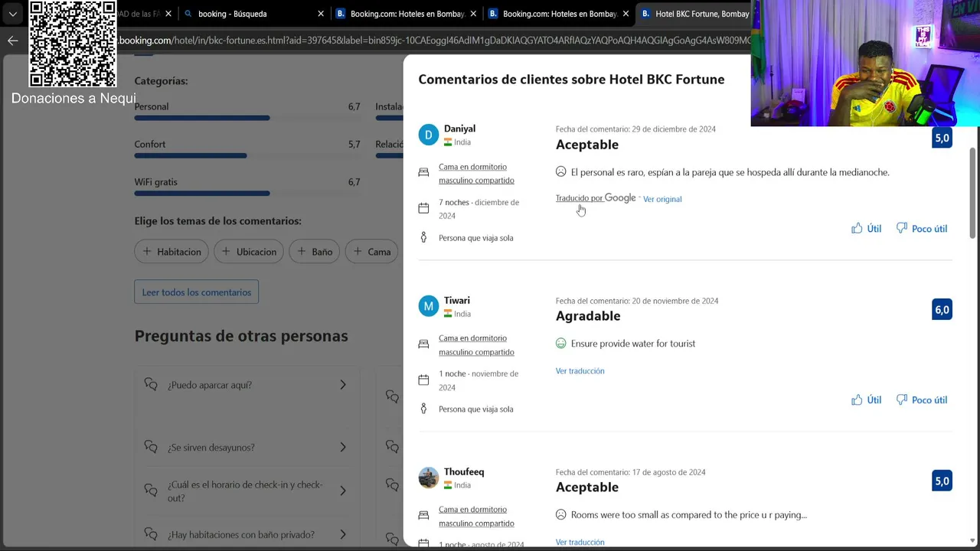The image size is (980, 551).
Task: Click the calendar icon beside '1 noche · noviembre'
Action: pyautogui.click(x=423, y=380)
